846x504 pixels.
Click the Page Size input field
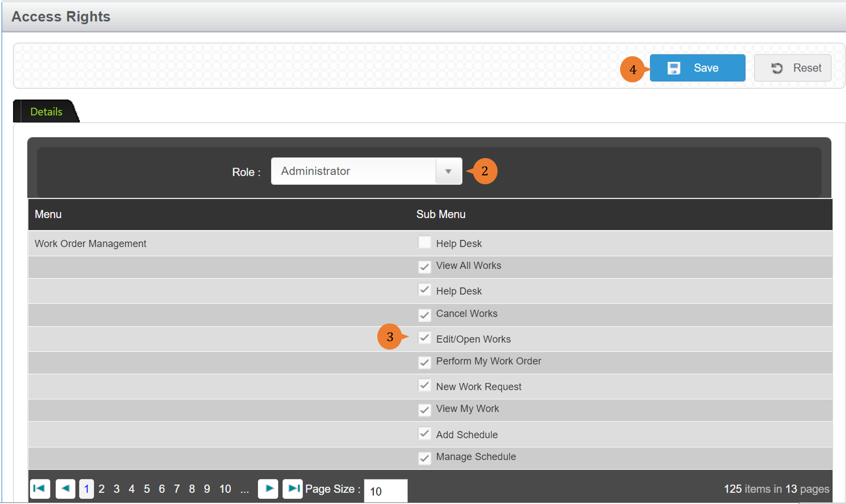pyautogui.click(x=386, y=491)
